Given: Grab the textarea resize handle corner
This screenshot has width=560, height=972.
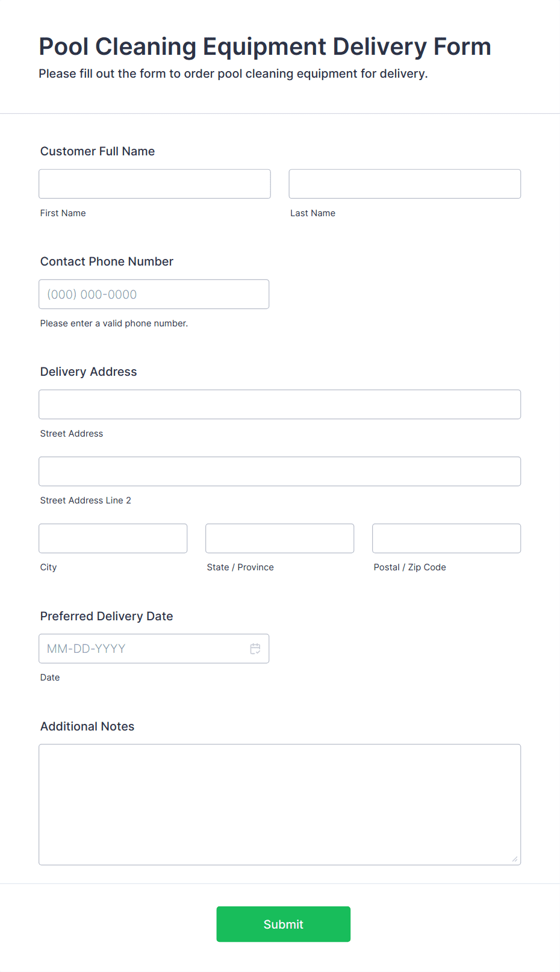Looking at the screenshot, I should tap(515, 859).
